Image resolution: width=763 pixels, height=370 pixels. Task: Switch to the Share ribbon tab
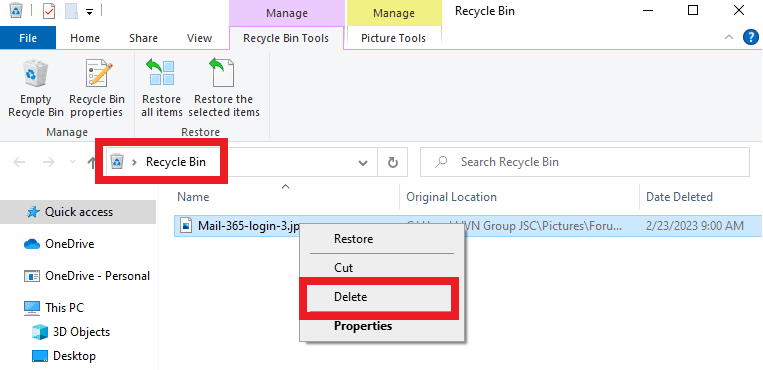(143, 38)
